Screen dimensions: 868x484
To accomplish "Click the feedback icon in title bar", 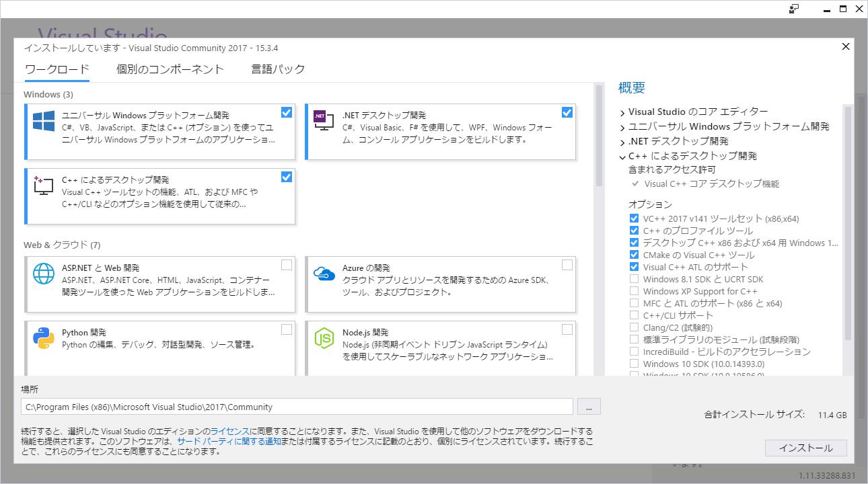I will tap(795, 9).
